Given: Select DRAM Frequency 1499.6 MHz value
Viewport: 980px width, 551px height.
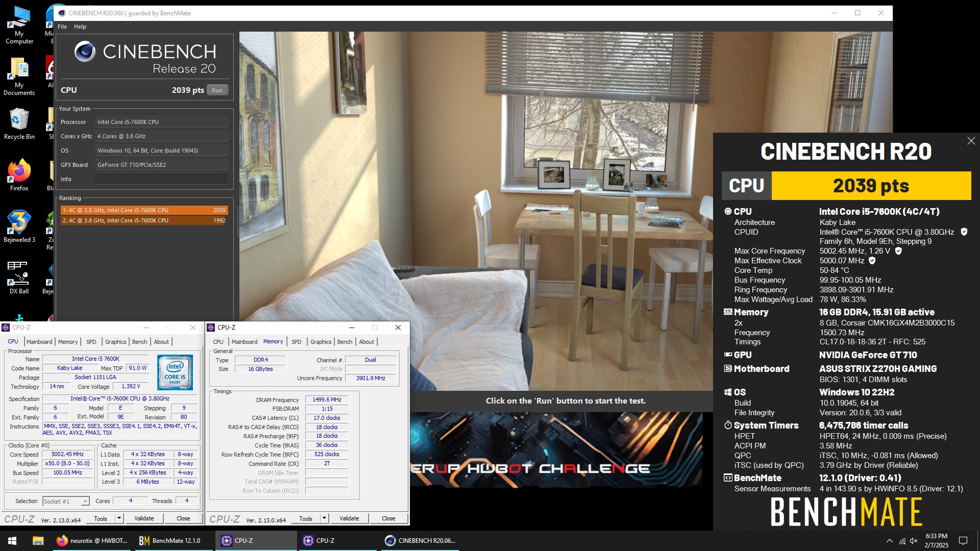Looking at the screenshot, I should click(x=327, y=400).
